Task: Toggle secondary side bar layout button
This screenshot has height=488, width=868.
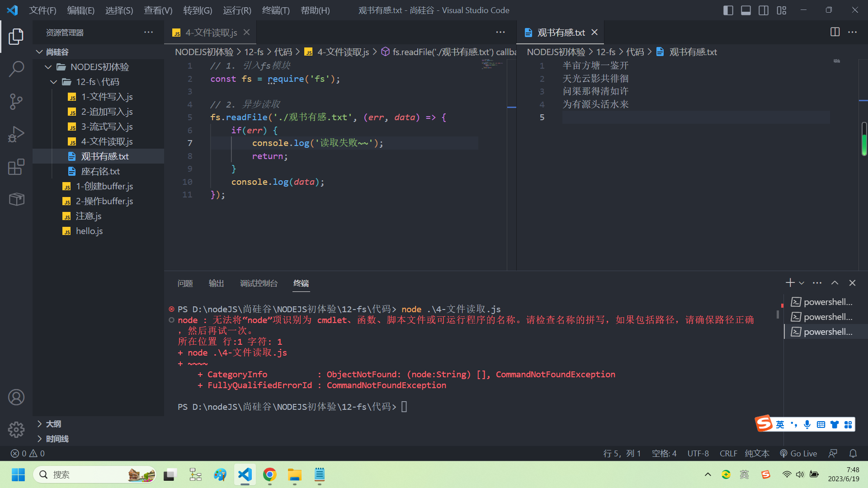Action: [x=764, y=10]
